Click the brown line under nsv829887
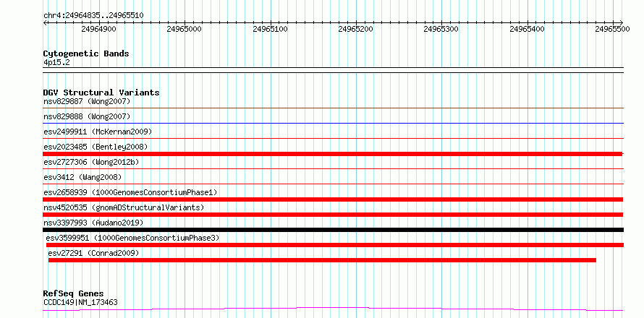The height and width of the screenshot is (318, 644). [333, 108]
